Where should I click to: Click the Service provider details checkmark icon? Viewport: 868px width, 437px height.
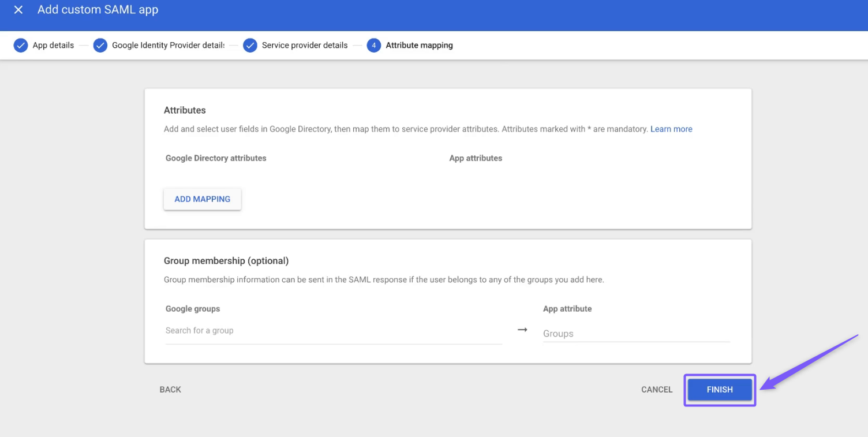tap(250, 45)
